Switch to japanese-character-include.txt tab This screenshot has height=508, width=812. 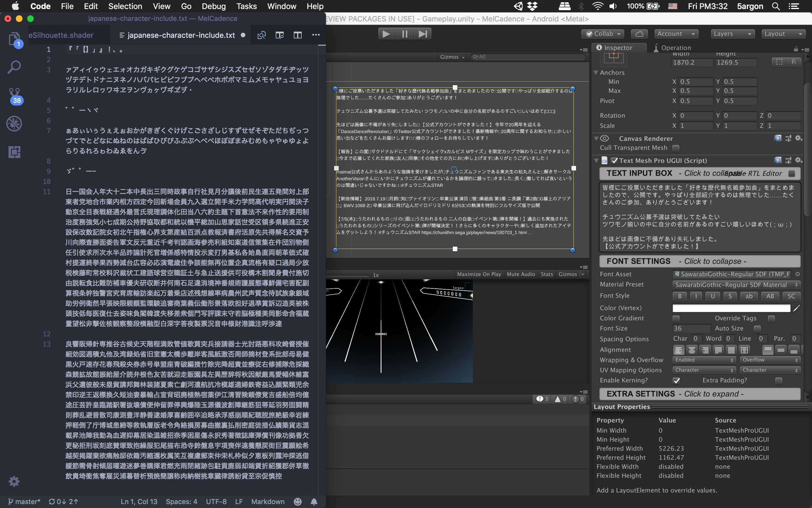(181, 35)
